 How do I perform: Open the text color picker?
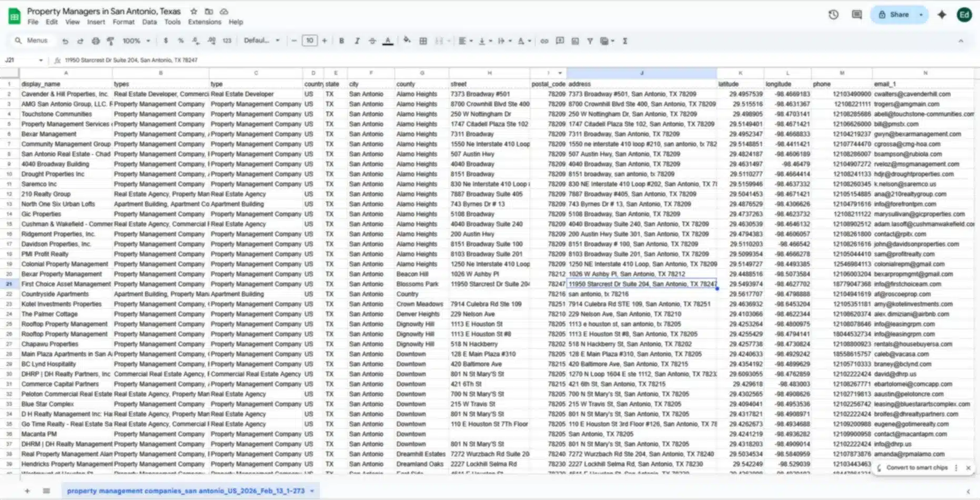pos(388,41)
